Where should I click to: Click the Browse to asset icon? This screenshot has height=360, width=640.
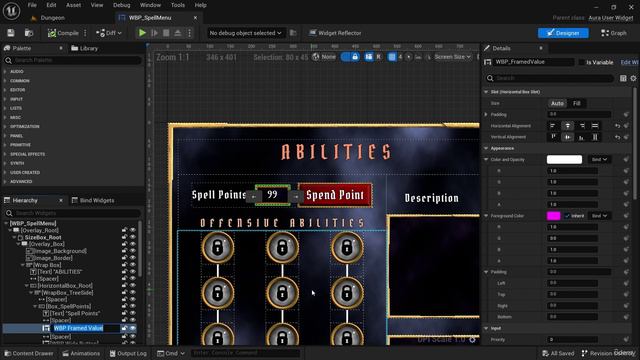coord(29,33)
